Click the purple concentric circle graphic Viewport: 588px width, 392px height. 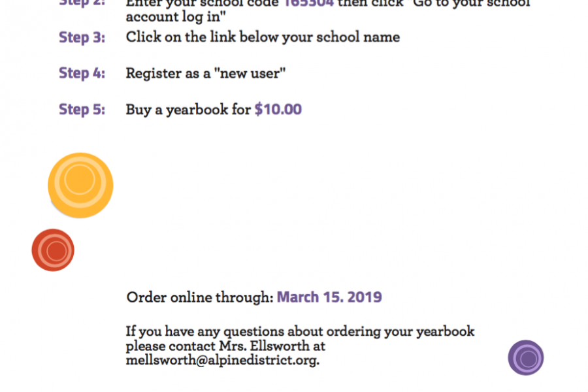(526, 357)
